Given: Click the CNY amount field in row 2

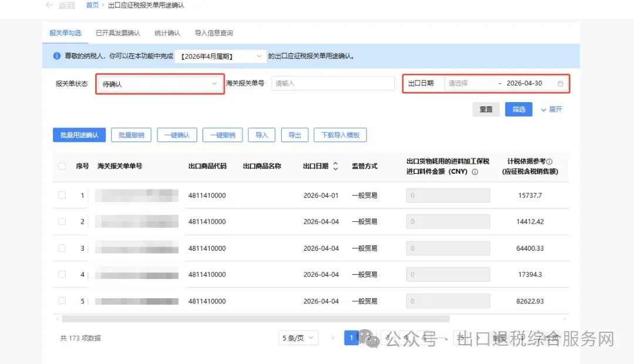Looking at the screenshot, I should pos(448,221).
